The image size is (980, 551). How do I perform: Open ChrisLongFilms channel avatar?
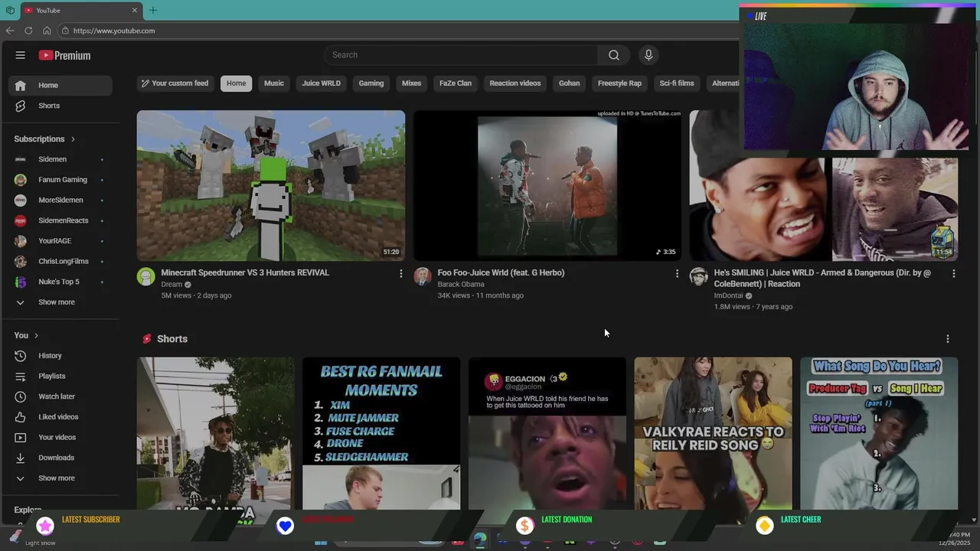click(21, 261)
